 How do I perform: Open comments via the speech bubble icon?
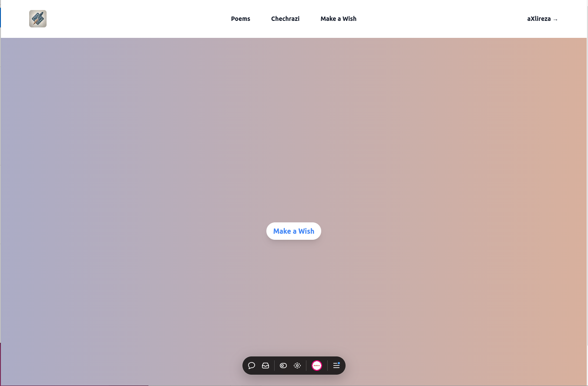pos(252,366)
